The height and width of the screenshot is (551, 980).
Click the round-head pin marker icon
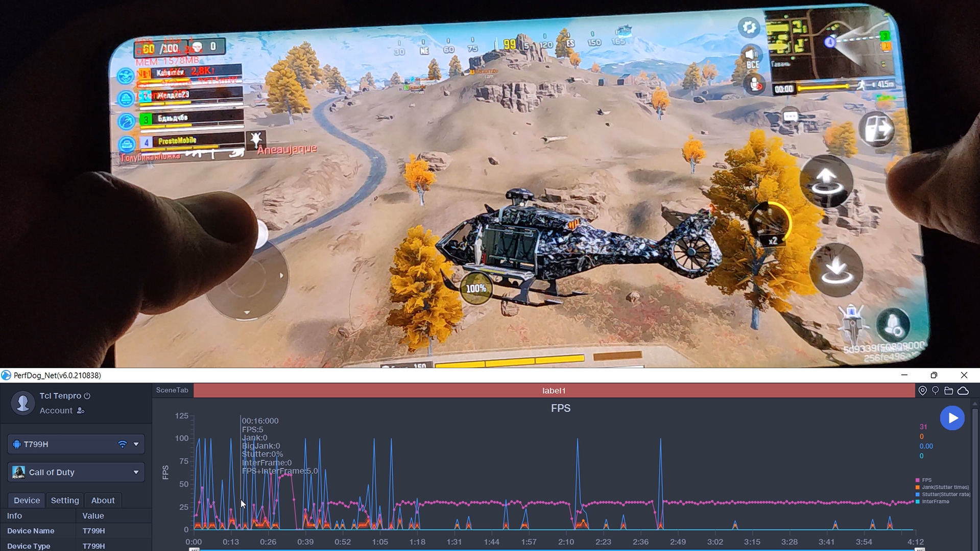coord(935,391)
